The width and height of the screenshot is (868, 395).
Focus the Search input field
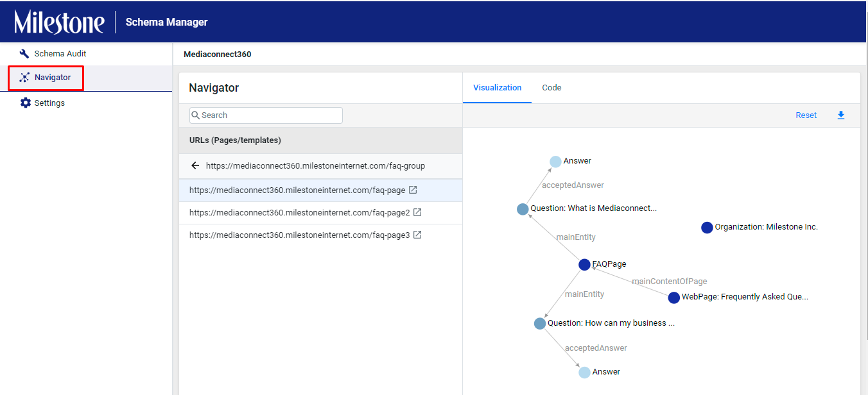(266, 115)
